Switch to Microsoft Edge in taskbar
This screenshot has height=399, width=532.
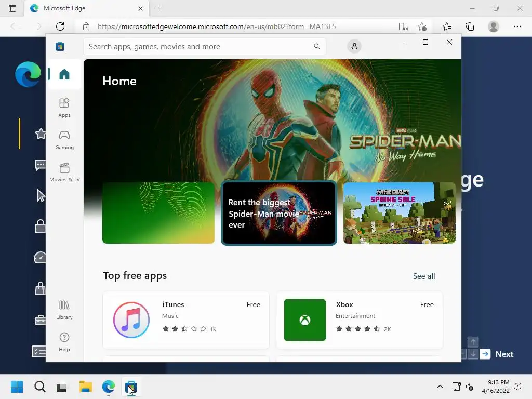(x=108, y=387)
